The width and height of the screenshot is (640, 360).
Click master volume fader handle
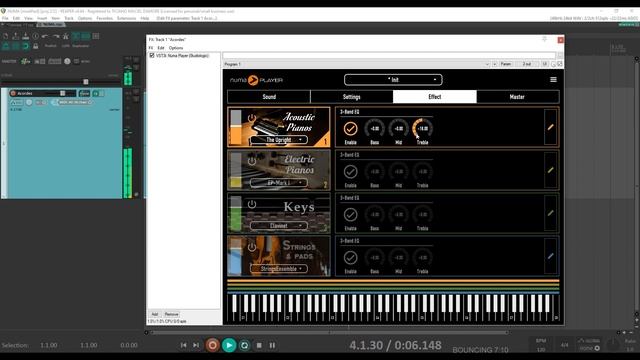tap(86, 82)
